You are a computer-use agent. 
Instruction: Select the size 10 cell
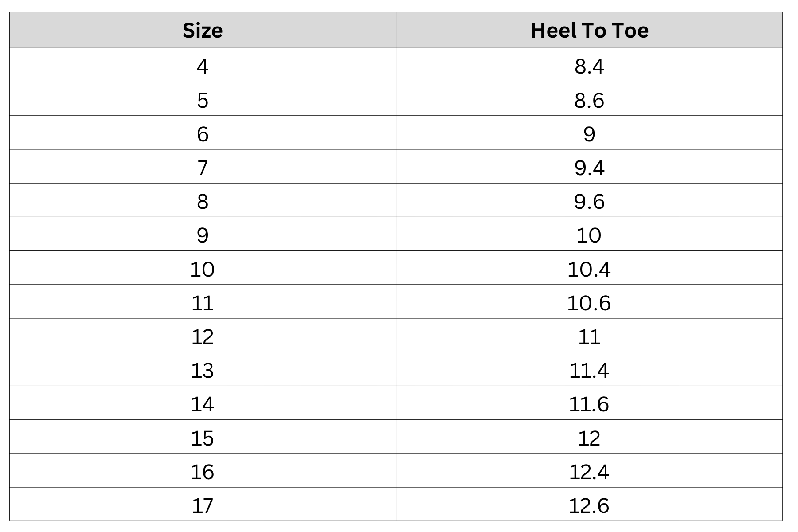click(203, 268)
